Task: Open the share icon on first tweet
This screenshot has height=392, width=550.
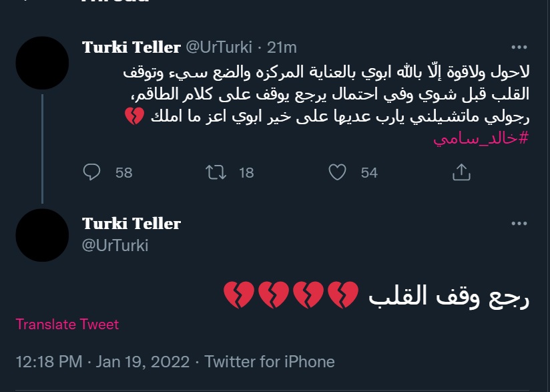Action: 461,172
